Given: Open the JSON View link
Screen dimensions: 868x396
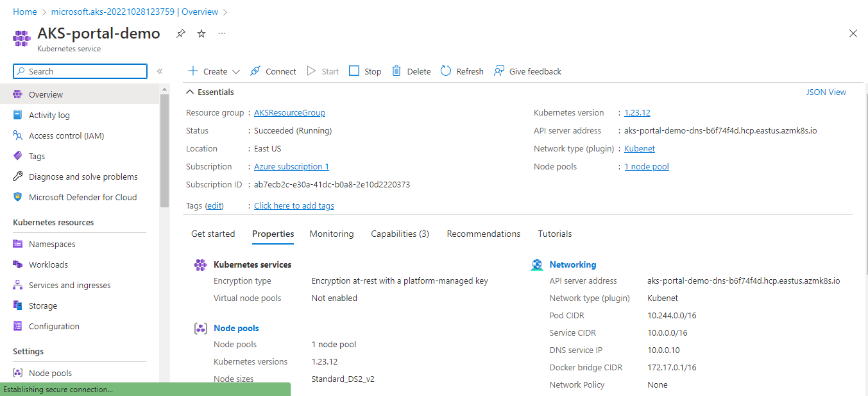Looking at the screenshot, I should [826, 92].
